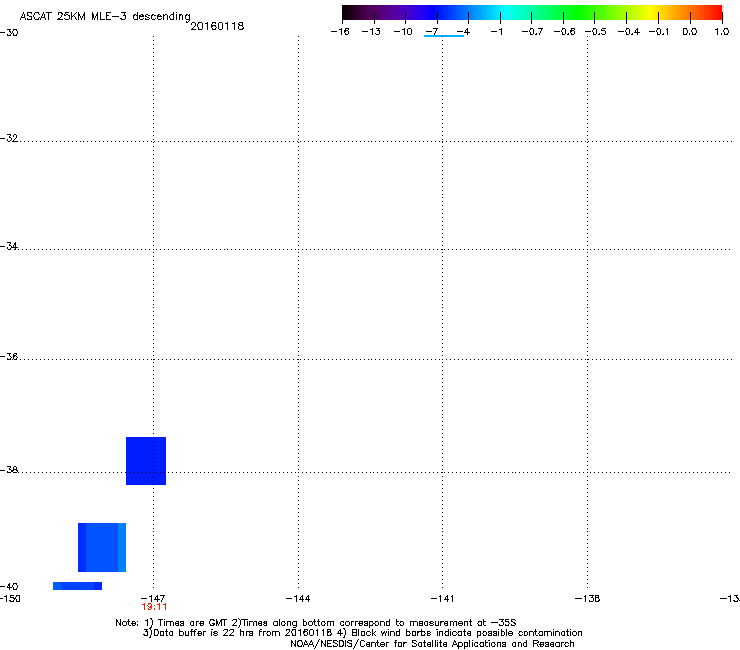Image resolution: width=740 pixels, height=650 pixels.
Task: Click the -0.4 color scale label
Action: coord(629,32)
